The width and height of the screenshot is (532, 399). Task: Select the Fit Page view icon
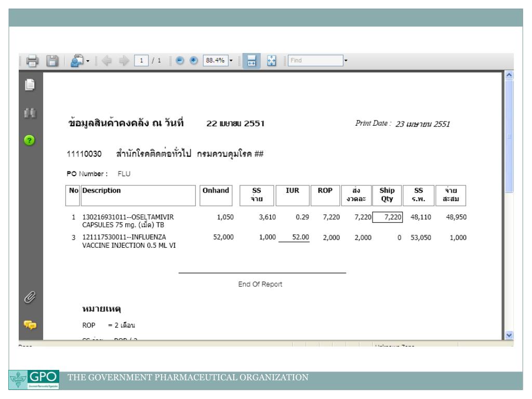(271, 61)
